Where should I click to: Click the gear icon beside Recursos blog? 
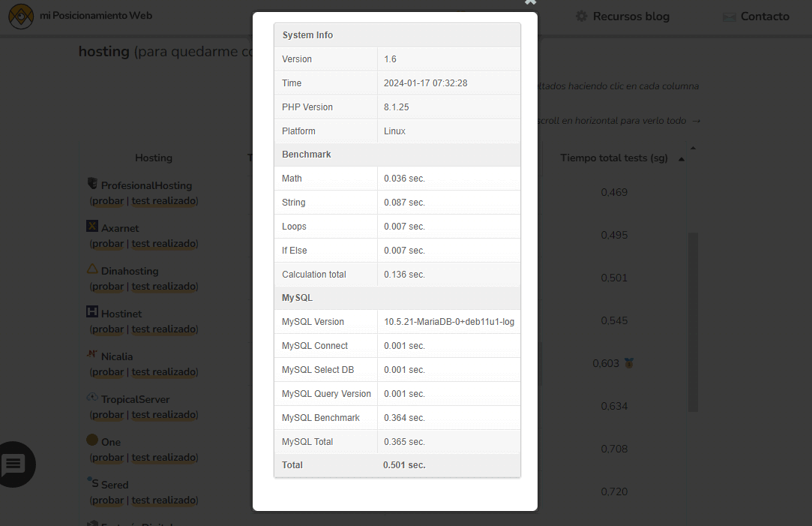tap(582, 17)
